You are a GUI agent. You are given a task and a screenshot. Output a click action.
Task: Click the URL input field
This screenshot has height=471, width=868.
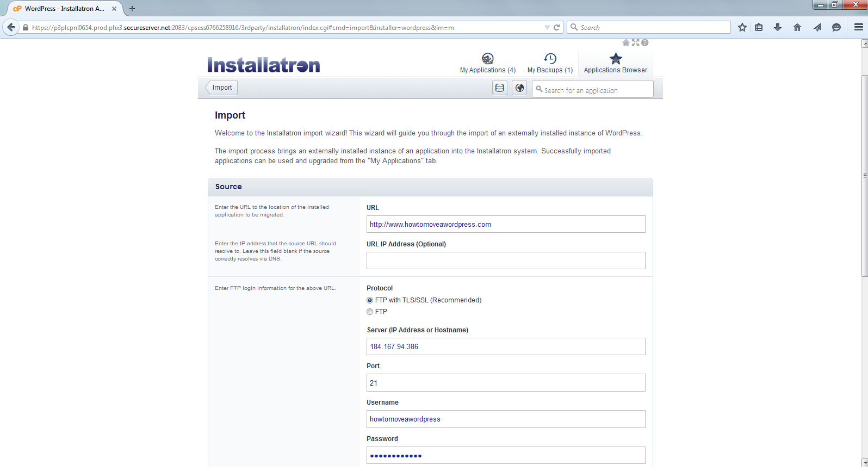click(x=506, y=224)
